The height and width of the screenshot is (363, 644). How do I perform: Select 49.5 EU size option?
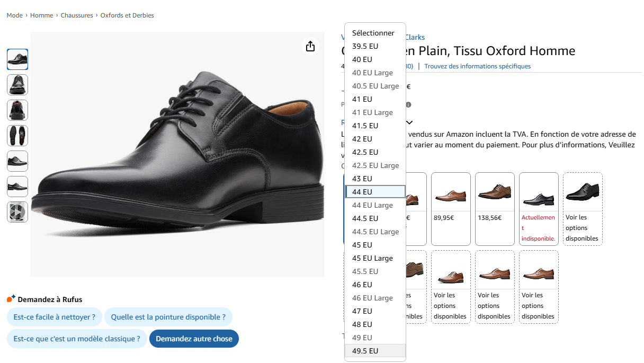[x=375, y=351]
